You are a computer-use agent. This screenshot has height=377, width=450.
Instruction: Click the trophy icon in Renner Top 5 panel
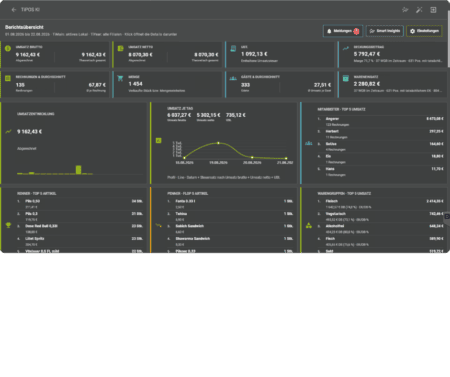(8, 225)
